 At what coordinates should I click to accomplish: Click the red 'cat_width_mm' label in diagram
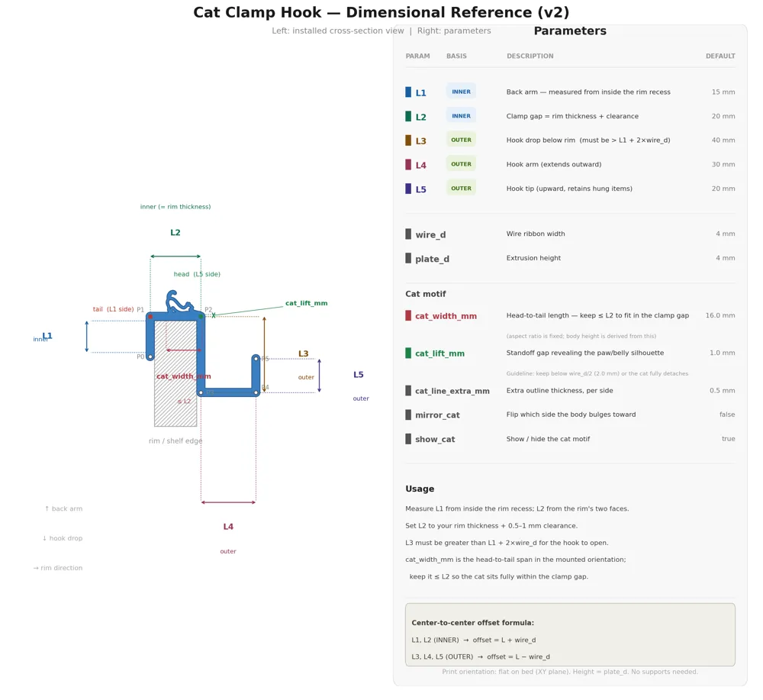pyautogui.click(x=183, y=376)
